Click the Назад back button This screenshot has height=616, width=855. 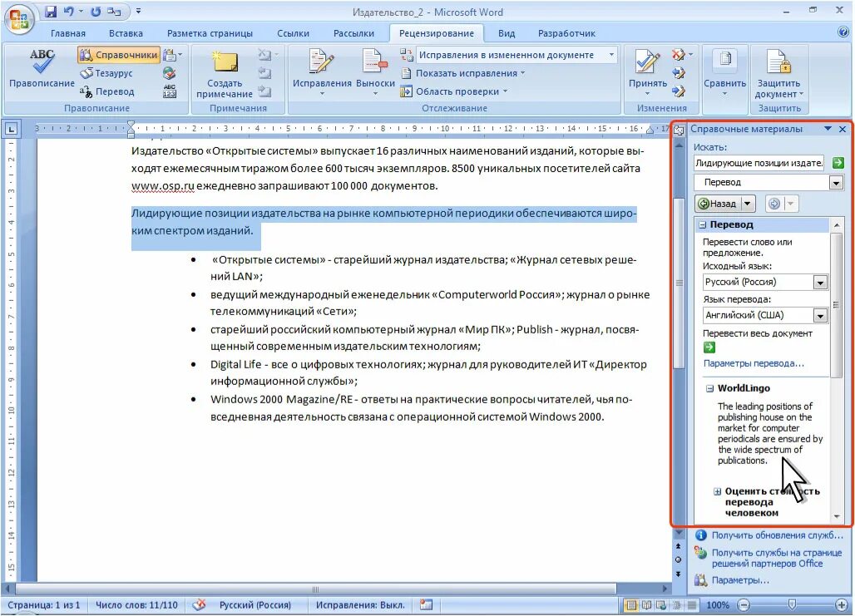tap(718, 204)
